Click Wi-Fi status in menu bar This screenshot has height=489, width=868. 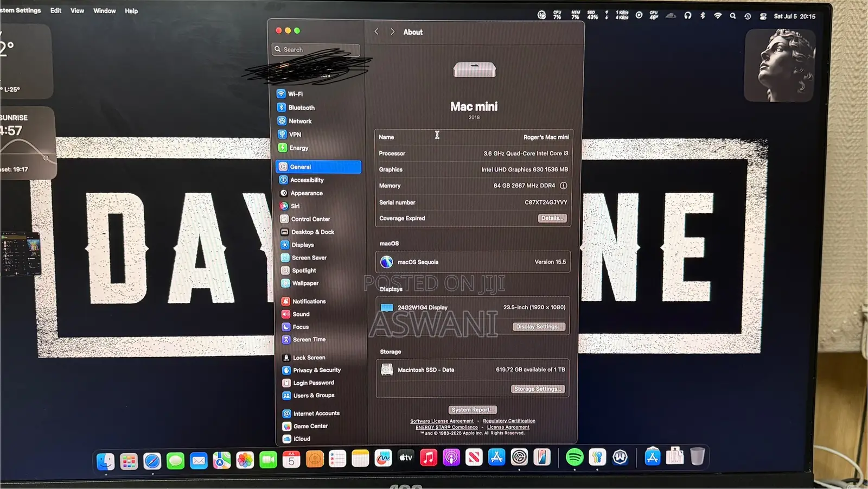pos(718,16)
